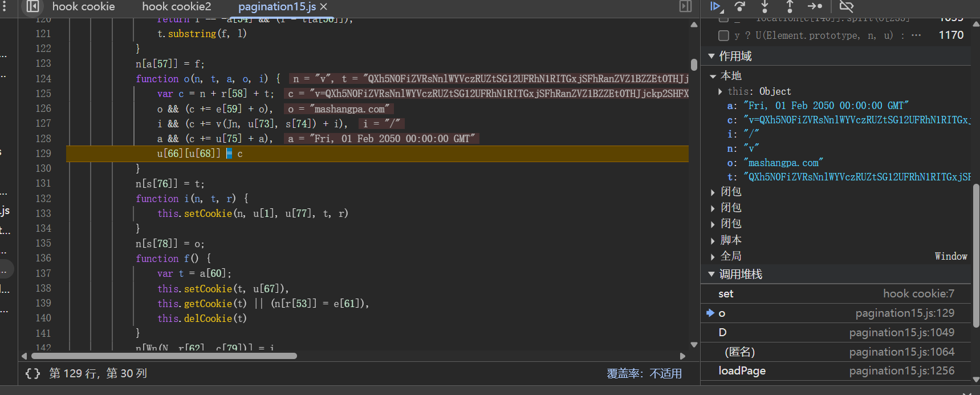Click the function f() declaration line
This screenshot has width=980, height=395.
[173, 259]
